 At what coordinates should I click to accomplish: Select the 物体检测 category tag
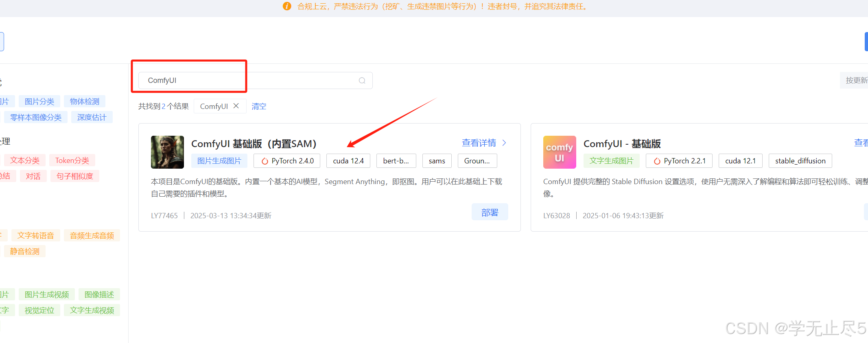coord(85,101)
